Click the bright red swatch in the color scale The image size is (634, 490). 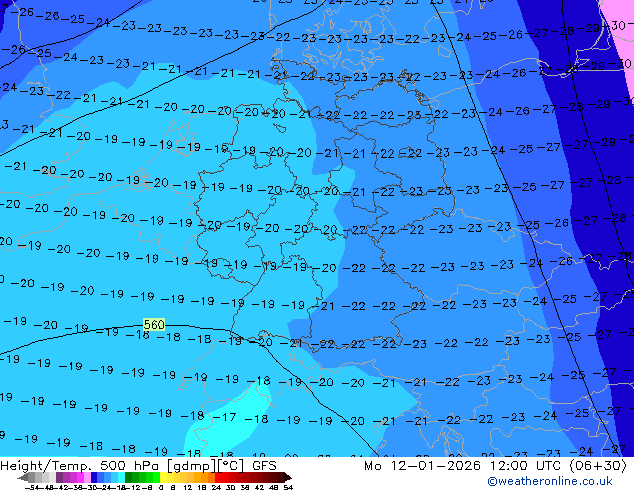pos(218,477)
